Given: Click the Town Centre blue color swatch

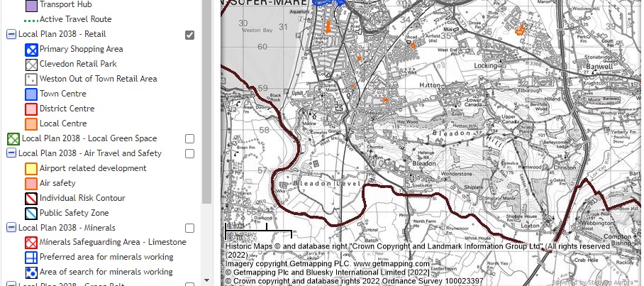Looking at the screenshot, I should (x=31, y=94).
